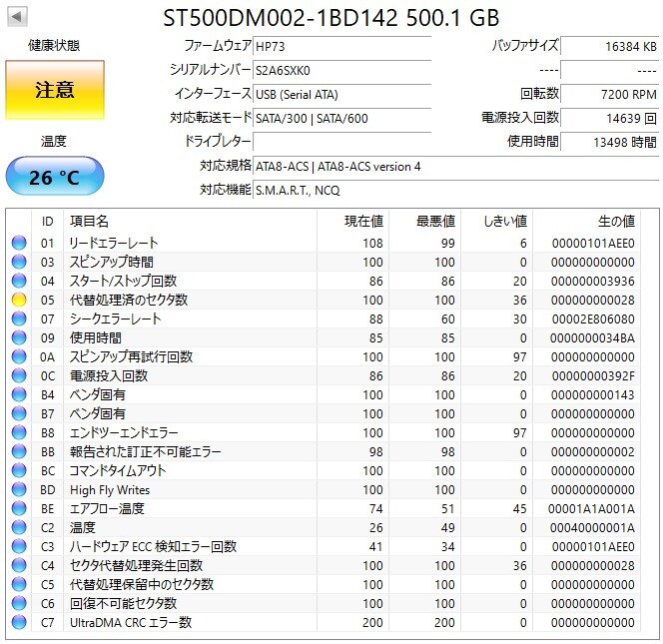Click the 対応規格 field ATA8-ACS version 4

[455, 166]
